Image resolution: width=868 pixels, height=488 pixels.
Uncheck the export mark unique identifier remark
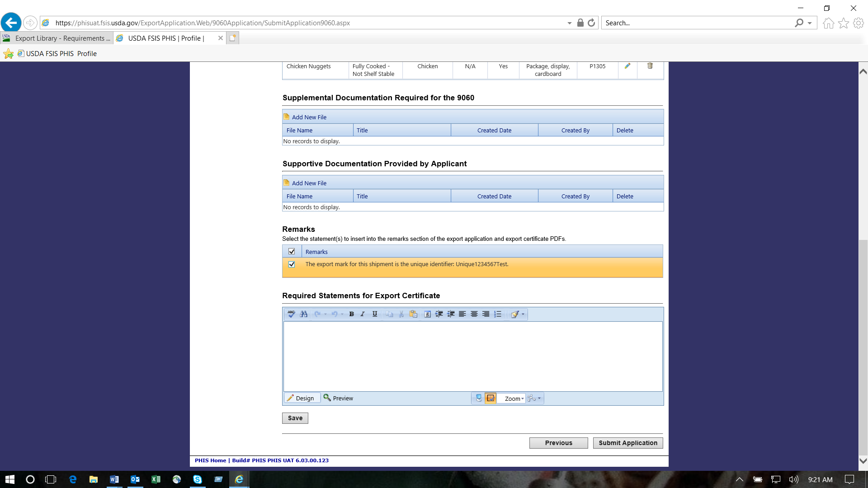pos(292,264)
